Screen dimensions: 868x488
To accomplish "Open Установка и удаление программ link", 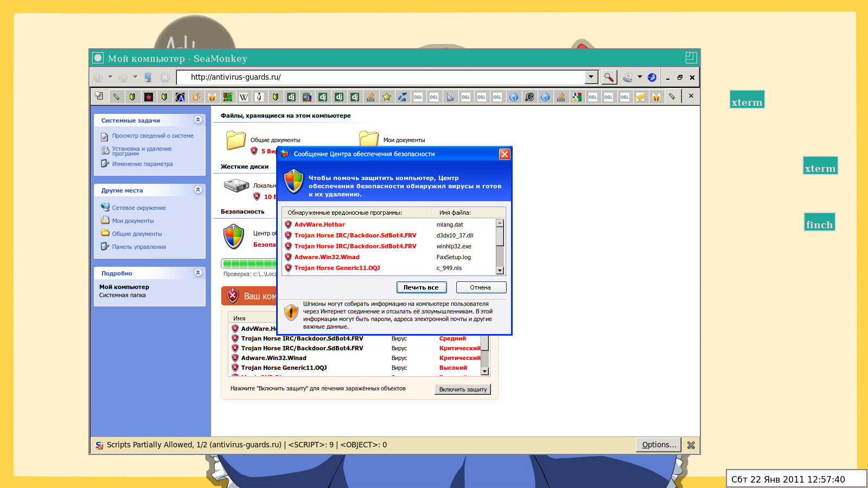I will 142,151.
